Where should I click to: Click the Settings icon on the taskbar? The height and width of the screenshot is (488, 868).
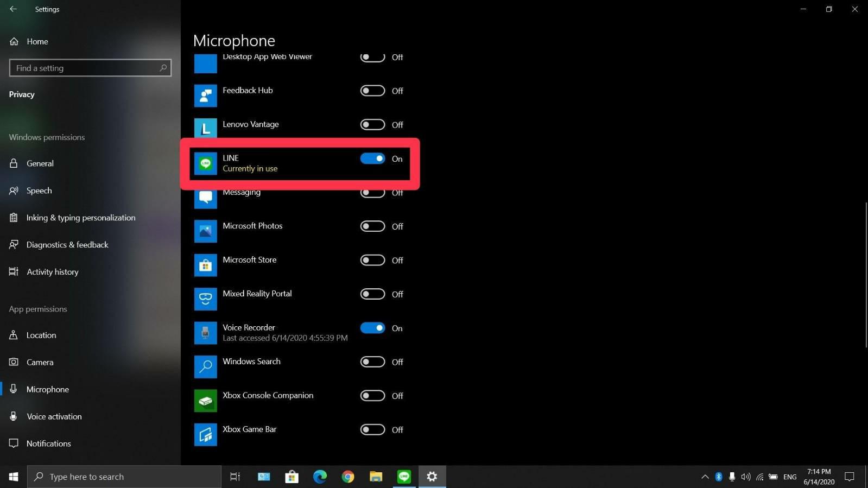click(x=432, y=477)
